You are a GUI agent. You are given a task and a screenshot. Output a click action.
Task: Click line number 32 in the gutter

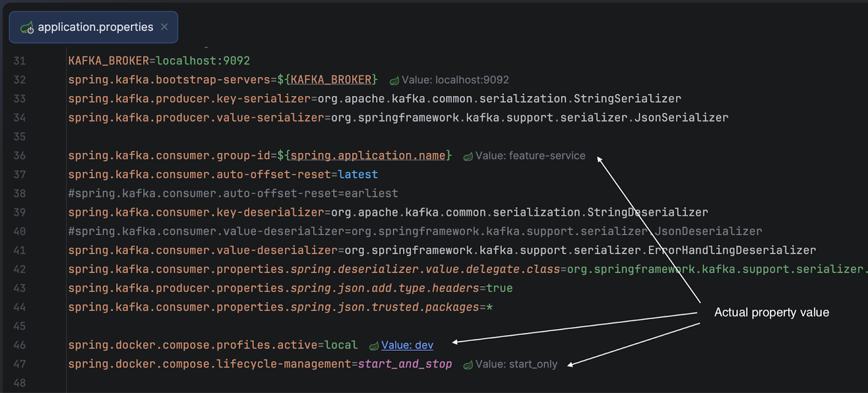(20, 80)
